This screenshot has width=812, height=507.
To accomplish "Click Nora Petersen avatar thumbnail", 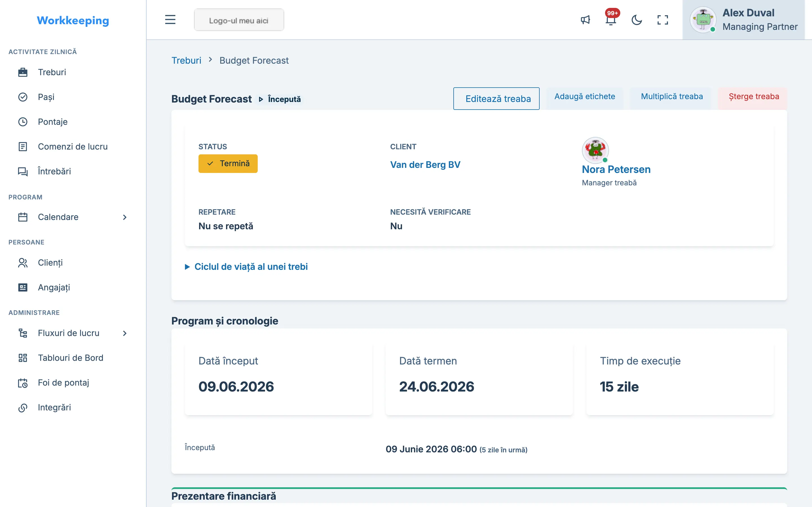I will [x=595, y=150].
